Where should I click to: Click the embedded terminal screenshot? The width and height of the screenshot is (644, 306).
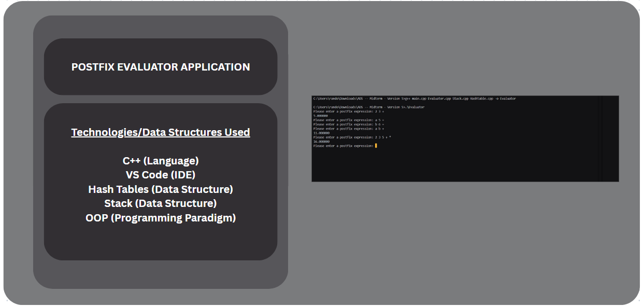point(465,137)
